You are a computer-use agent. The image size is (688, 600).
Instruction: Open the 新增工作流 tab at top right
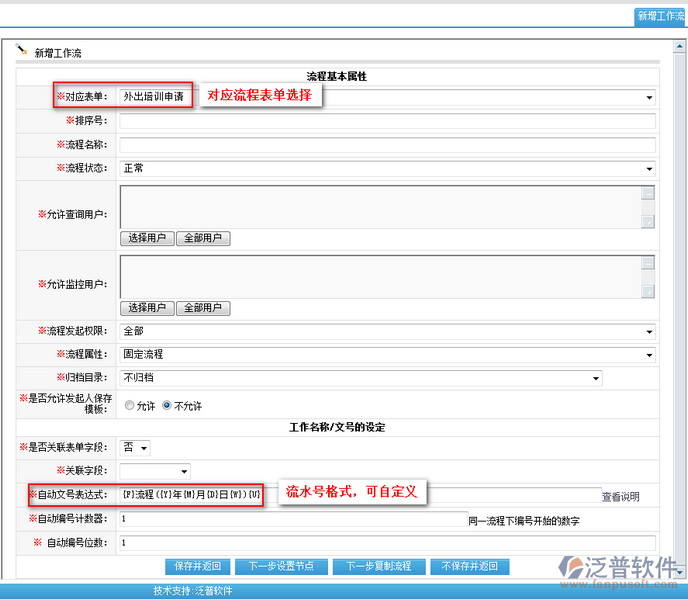(660, 17)
